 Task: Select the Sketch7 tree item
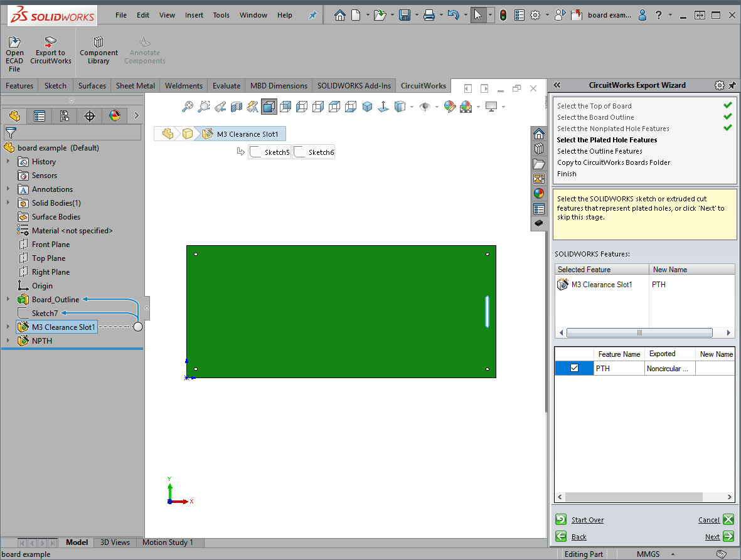point(45,313)
